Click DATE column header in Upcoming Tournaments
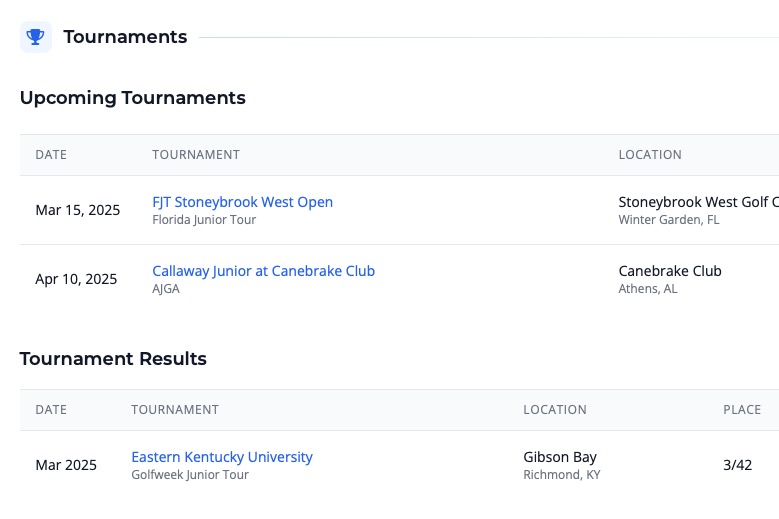Screen dimensions: 779x519 point(51,155)
